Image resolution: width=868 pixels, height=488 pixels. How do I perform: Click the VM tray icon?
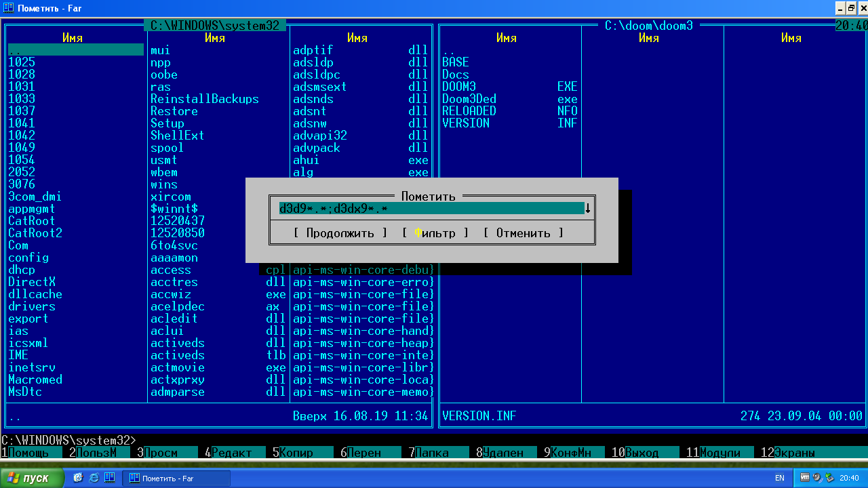[805, 478]
